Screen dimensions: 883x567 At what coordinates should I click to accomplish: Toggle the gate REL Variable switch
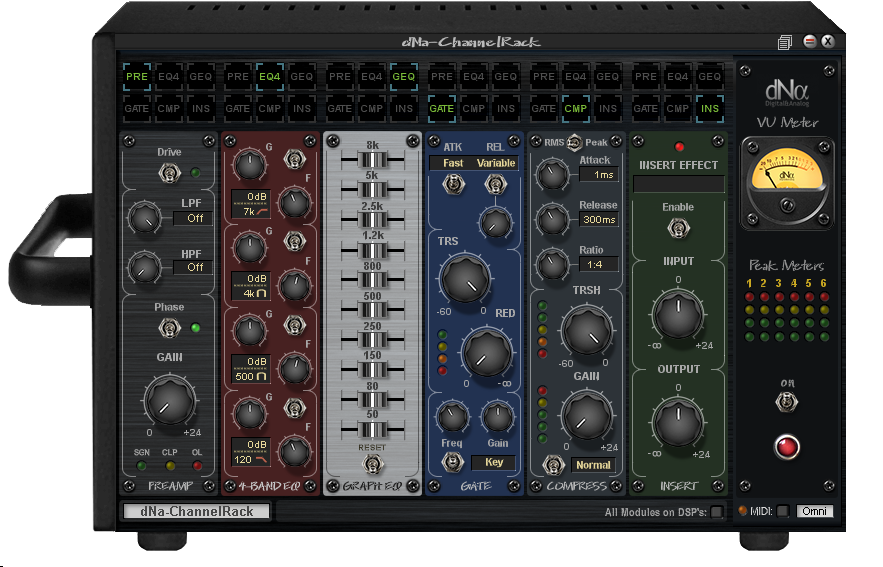(x=495, y=184)
